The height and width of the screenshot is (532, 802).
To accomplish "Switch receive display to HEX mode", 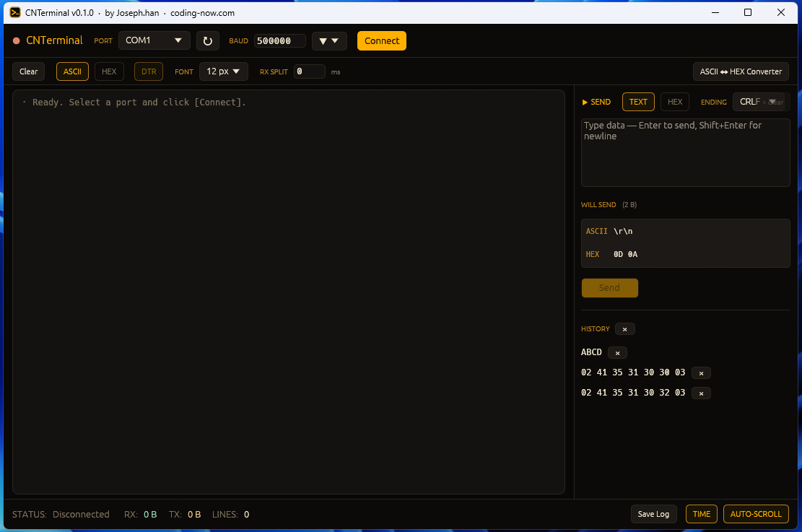I will [109, 71].
